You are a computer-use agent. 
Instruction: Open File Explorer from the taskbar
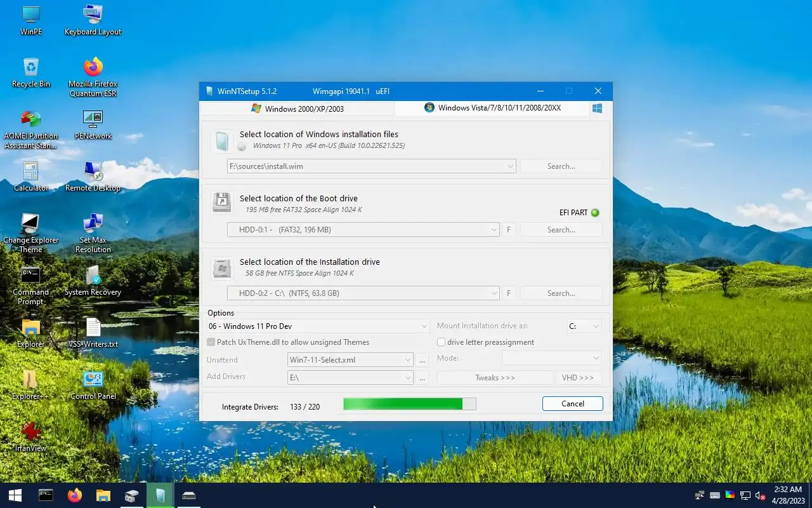(x=103, y=495)
